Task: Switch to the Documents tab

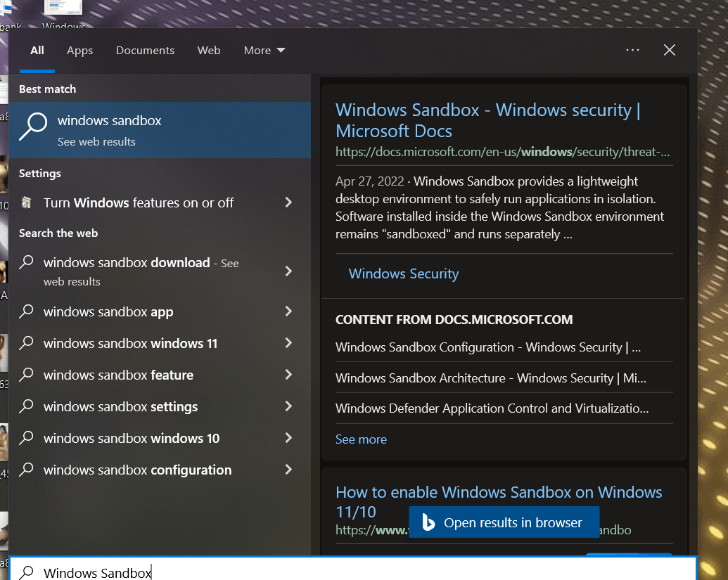Action: click(146, 50)
